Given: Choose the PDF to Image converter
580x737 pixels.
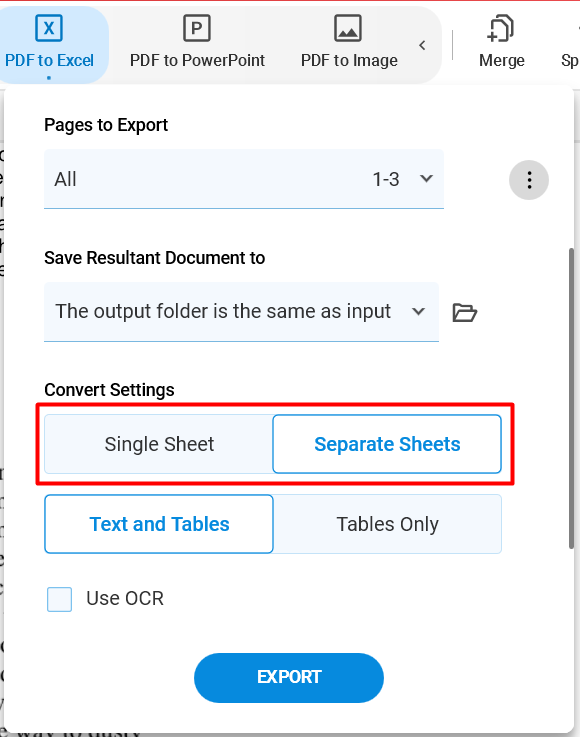Looking at the screenshot, I should pos(349,45).
